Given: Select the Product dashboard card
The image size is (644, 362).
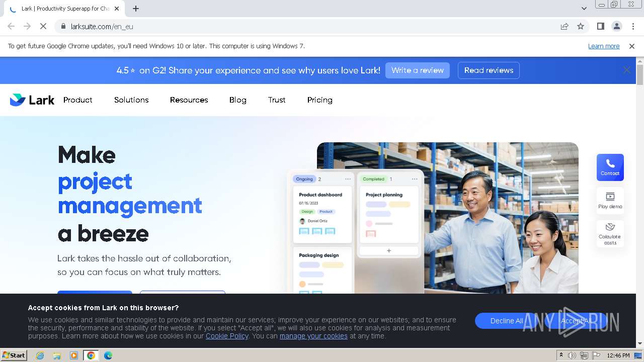Looking at the screenshot, I should 322,215.
